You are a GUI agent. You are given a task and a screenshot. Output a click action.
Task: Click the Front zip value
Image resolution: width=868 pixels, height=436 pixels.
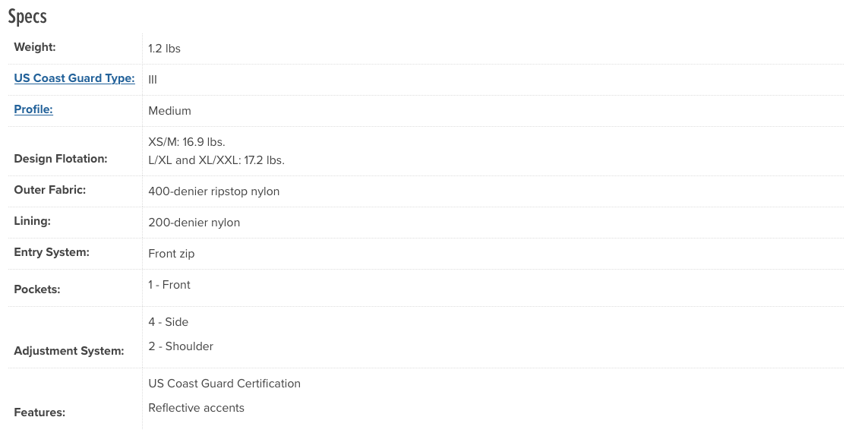click(172, 254)
